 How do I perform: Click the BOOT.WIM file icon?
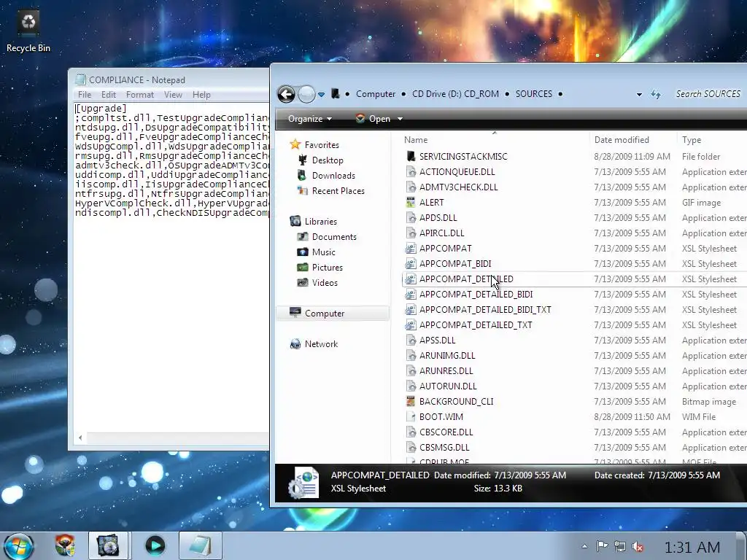(410, 416)
